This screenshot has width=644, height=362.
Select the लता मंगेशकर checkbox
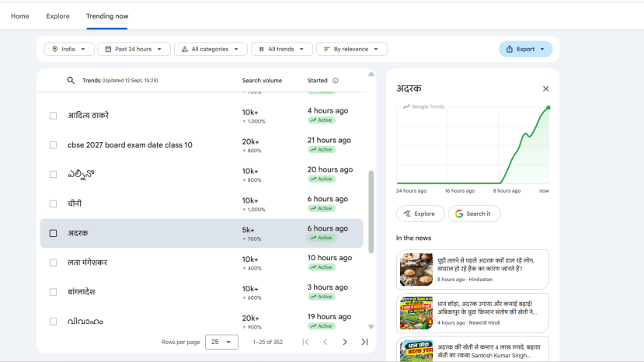(x=53, y=263)
